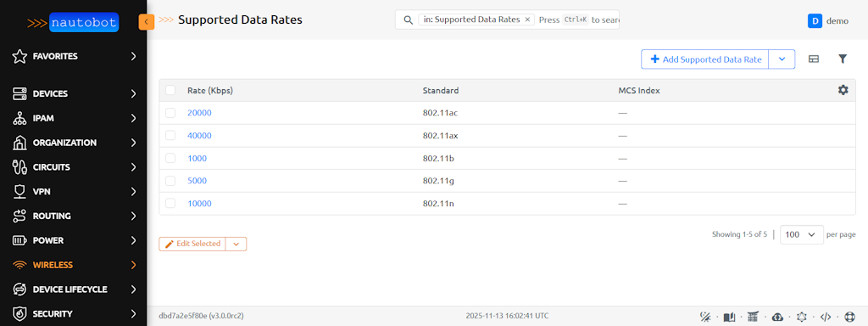The image size is (868, 326).
Task: Click the IPAM network tree icon
Action: pyautogui.click(x=19, y=118)
